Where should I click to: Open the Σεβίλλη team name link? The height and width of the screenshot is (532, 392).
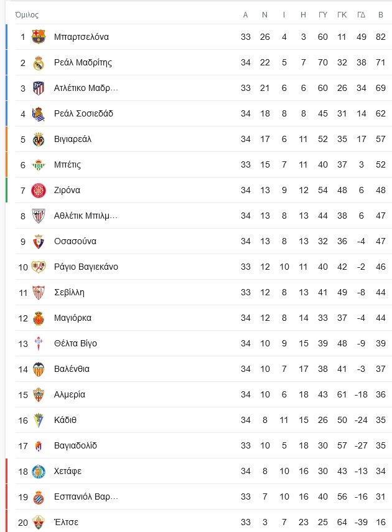tap(70, 292)
